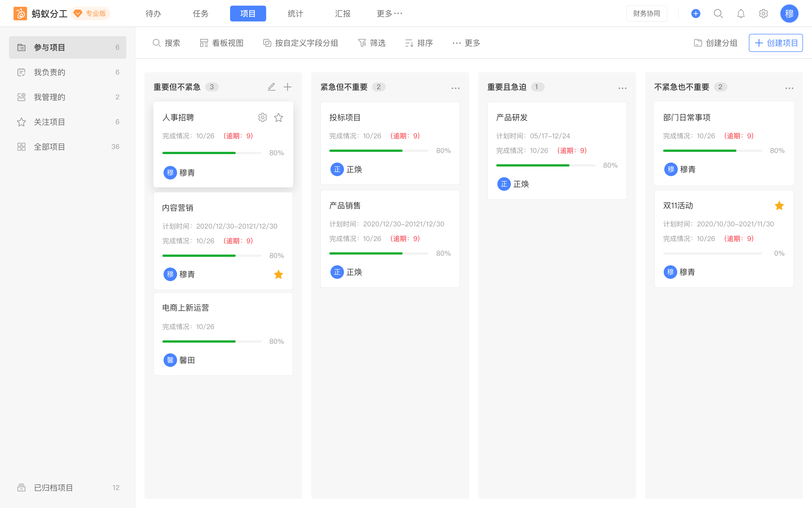Open the 筛选 filter

tap(371, 43)
